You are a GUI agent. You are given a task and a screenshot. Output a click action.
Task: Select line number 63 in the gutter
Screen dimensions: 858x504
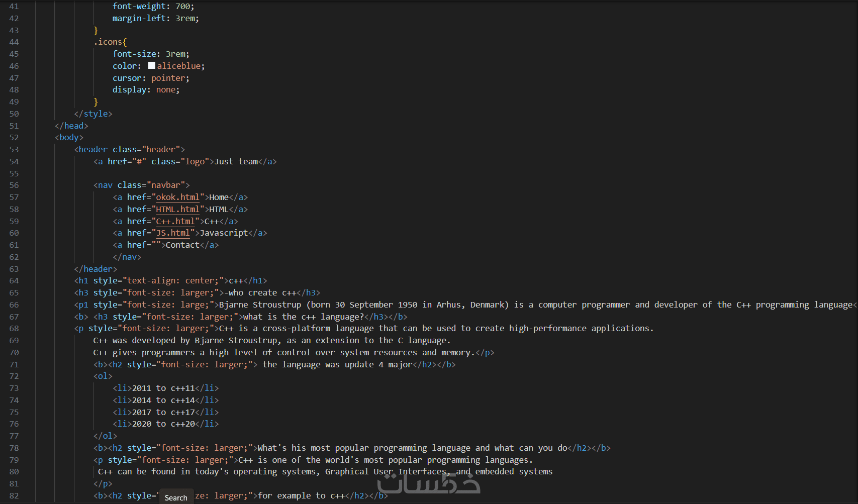(14, 269)
